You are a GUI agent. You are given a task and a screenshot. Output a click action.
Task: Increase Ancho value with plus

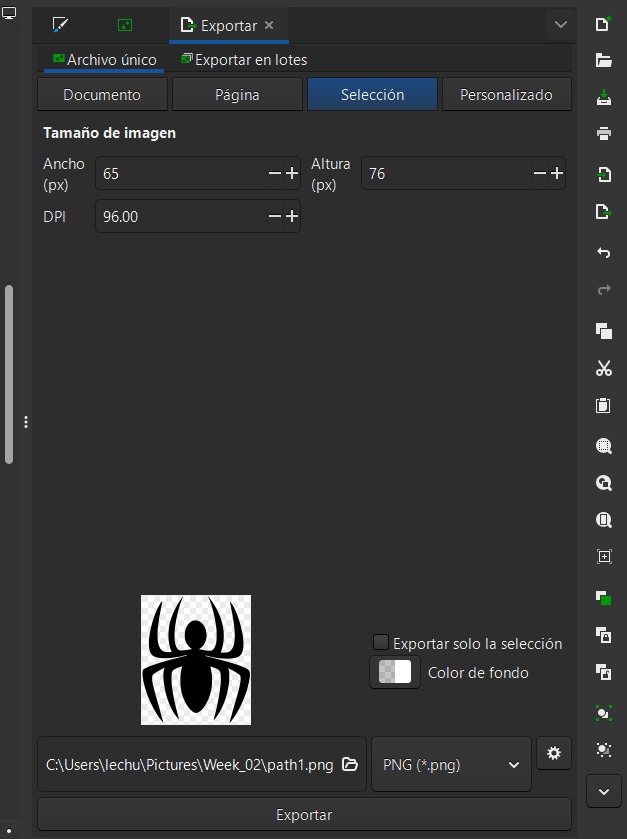292,173
